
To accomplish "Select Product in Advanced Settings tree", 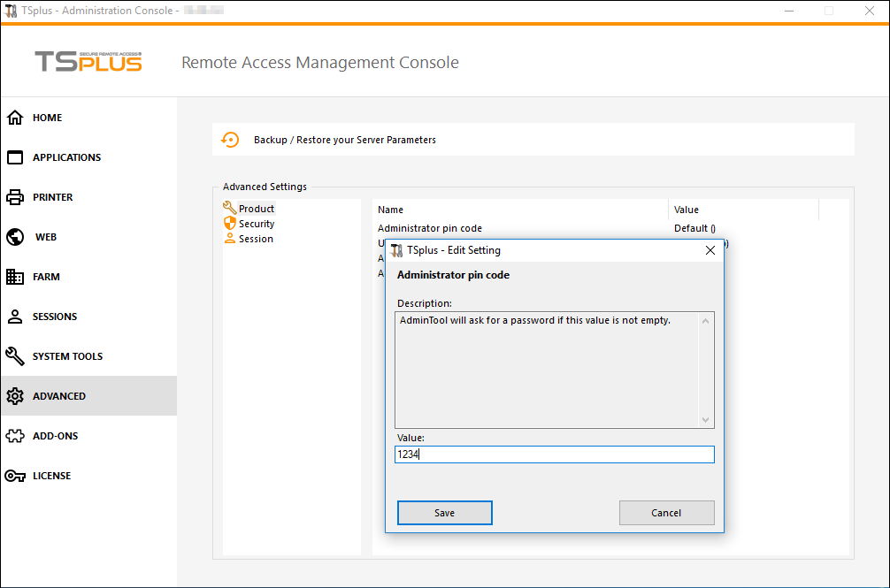I will [x=256, y=209].
